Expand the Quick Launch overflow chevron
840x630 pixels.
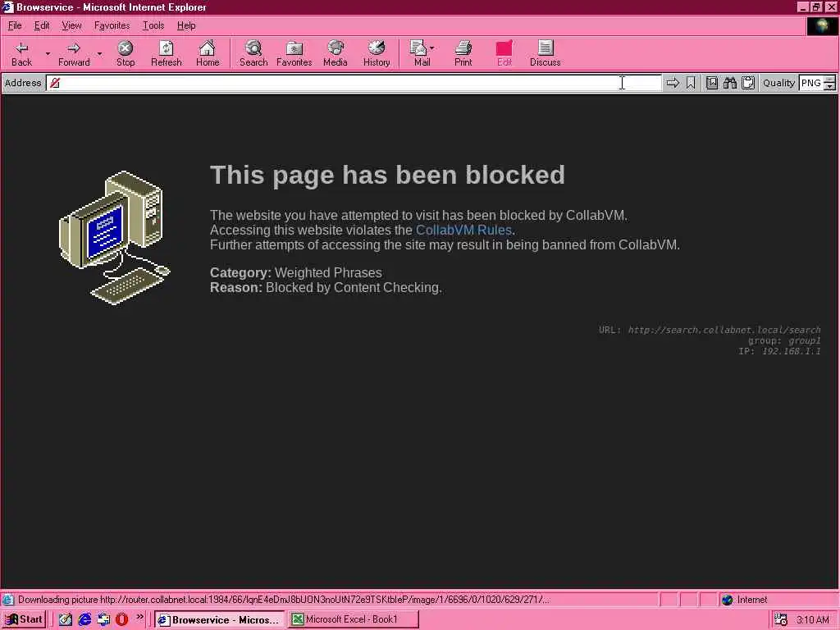139,617
